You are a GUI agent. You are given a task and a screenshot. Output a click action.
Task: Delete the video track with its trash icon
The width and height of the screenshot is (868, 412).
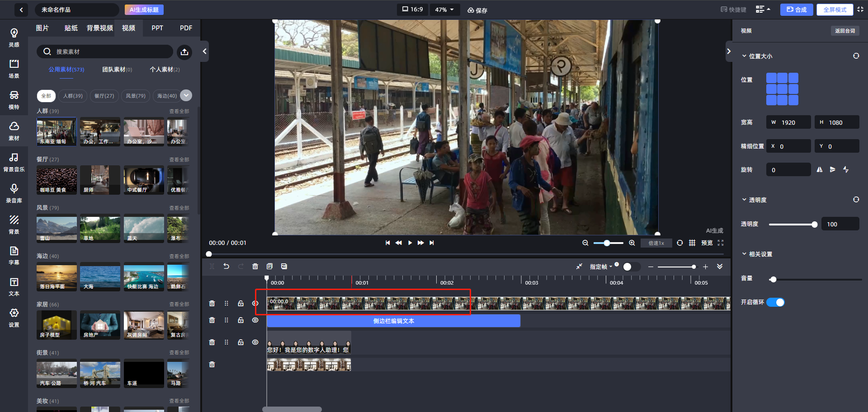pyautogui.click(x=212, y=304)
